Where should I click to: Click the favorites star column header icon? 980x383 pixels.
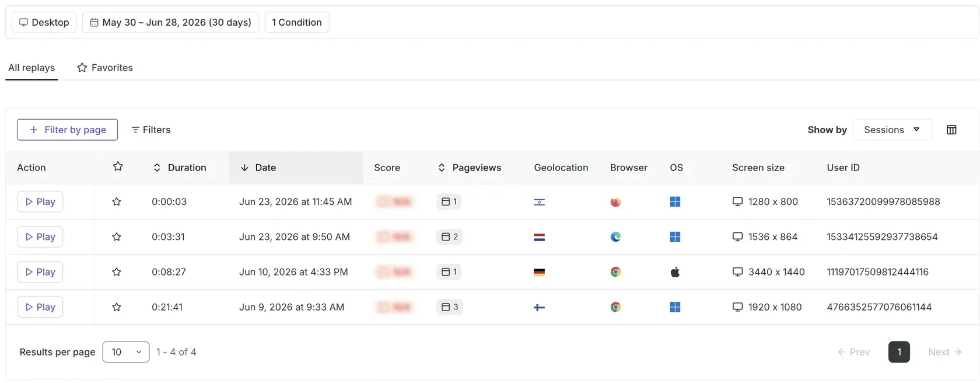point(118,167)
